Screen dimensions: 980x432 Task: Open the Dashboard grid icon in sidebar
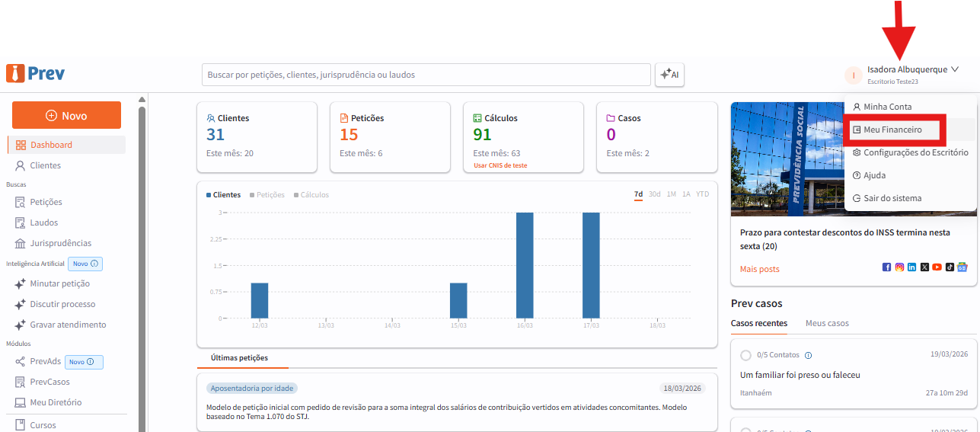tap(21, 145)
